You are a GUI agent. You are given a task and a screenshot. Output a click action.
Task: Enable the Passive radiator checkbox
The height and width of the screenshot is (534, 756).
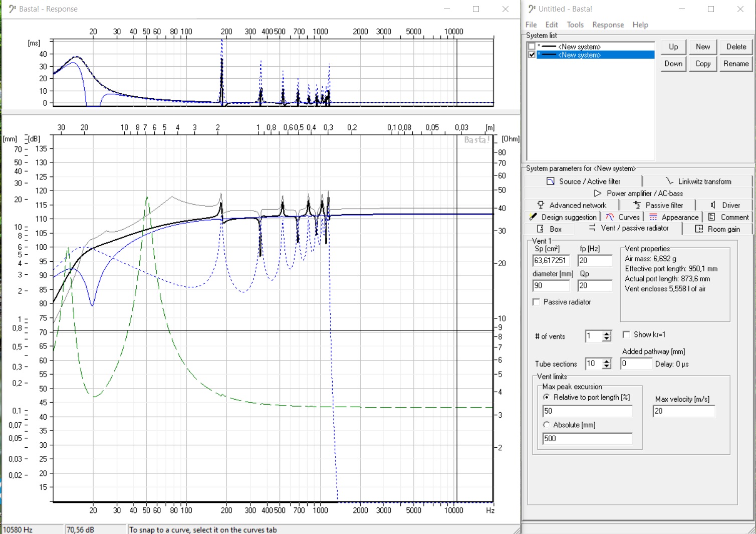pos(537,302)
